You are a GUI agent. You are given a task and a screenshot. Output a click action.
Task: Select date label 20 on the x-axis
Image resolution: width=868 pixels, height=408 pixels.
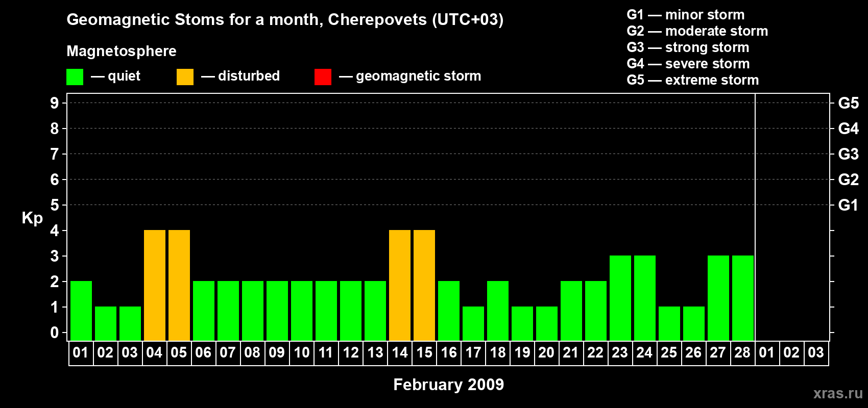[x=546, y=353]
